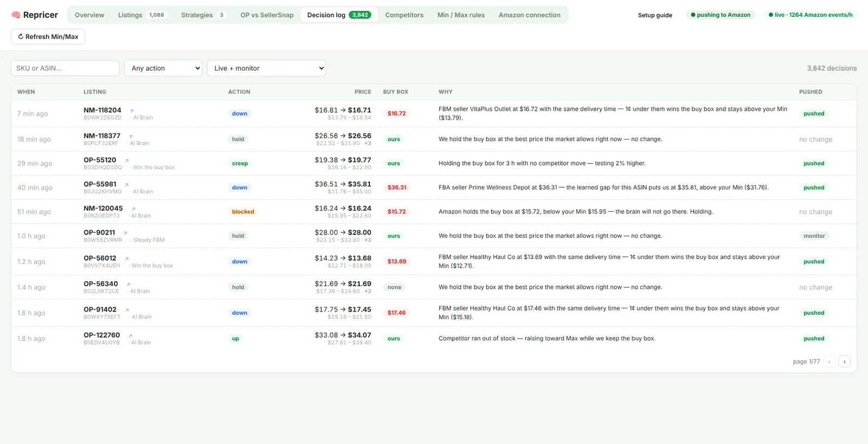Select the Decision log tab
This screenshot has width=868, height=444.
point(339,15)
